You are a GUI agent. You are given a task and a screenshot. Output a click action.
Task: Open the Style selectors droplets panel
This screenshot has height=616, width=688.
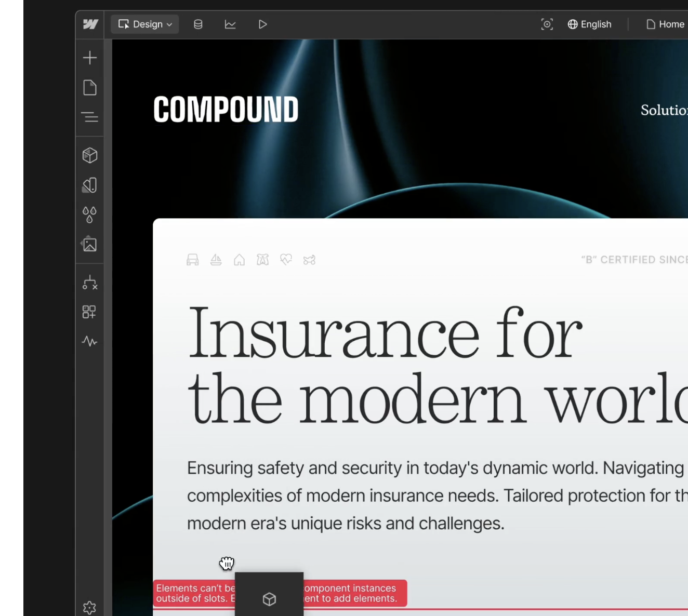(90, 215)
